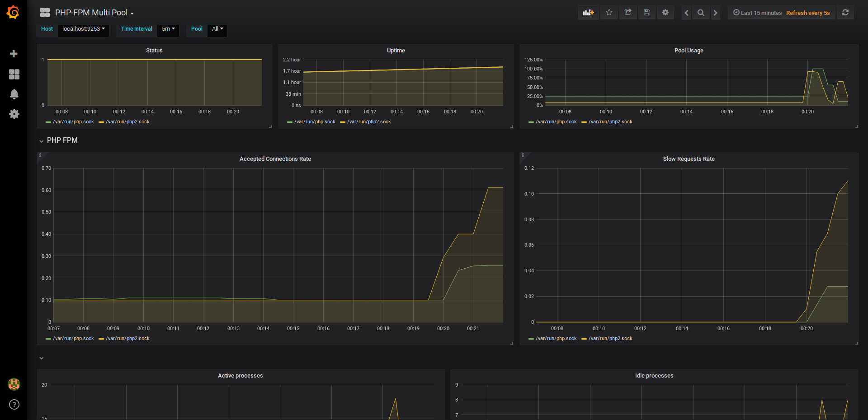868x420 pixels.
Task: Toggle php.sock series in Status legend
Action: pos(73,122)
